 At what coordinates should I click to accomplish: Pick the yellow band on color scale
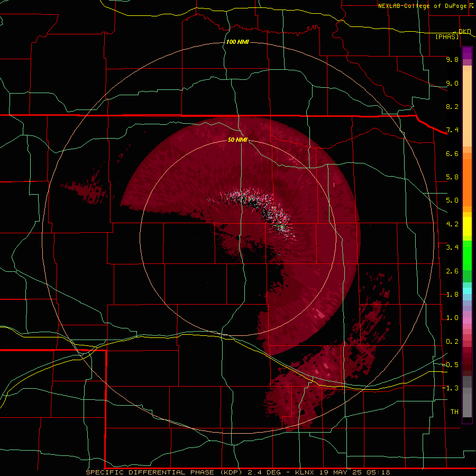click(x=467, y=226)
